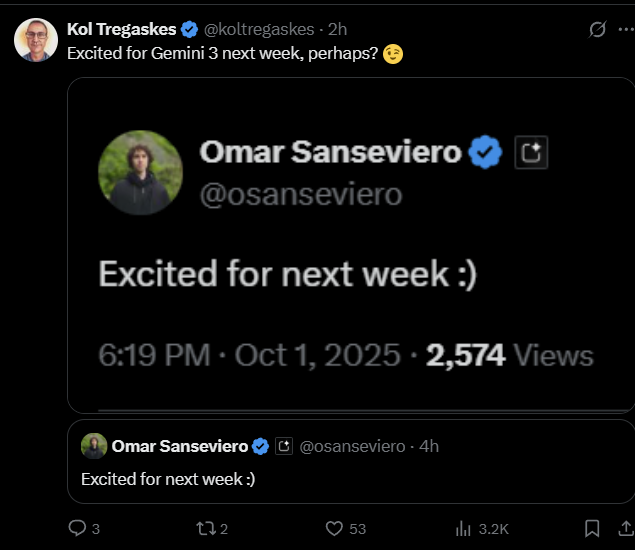
Task: Click the affiliate badge in quoted tweet
Action: [284, 446]
